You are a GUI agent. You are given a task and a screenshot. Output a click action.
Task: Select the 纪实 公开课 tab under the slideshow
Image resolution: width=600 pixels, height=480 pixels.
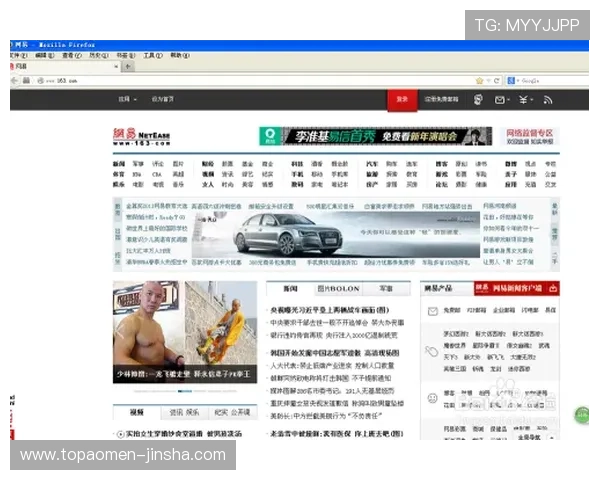[x=232, y=412]
